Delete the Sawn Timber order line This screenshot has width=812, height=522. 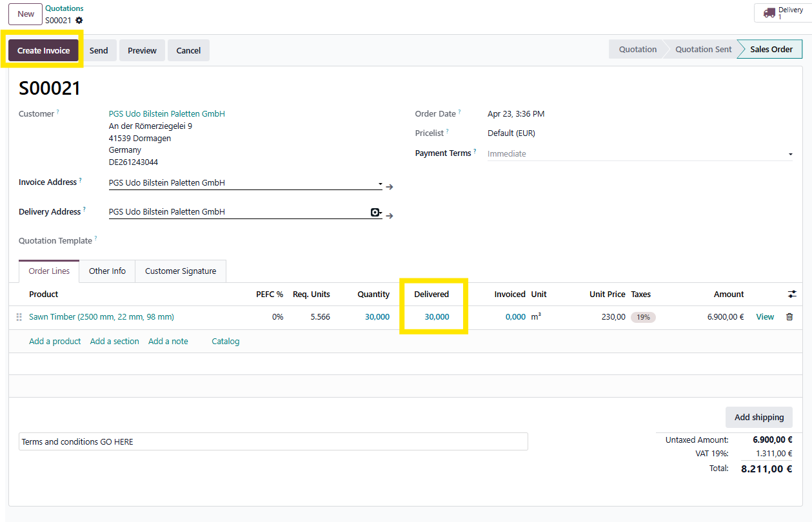789,317
